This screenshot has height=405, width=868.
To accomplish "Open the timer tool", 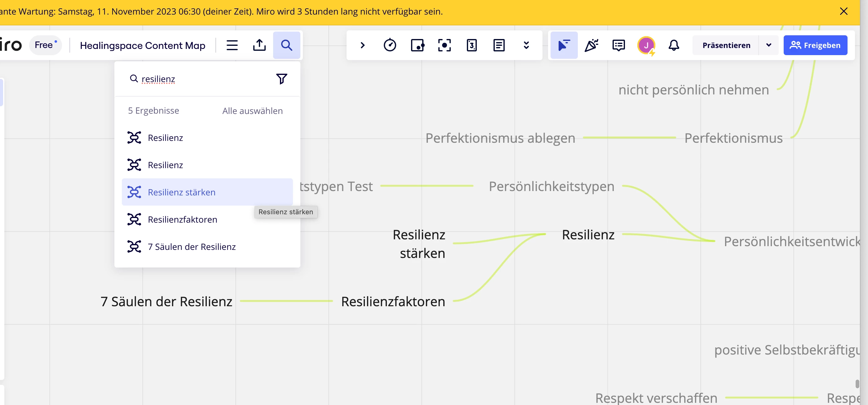I will [x=390, y=45].
